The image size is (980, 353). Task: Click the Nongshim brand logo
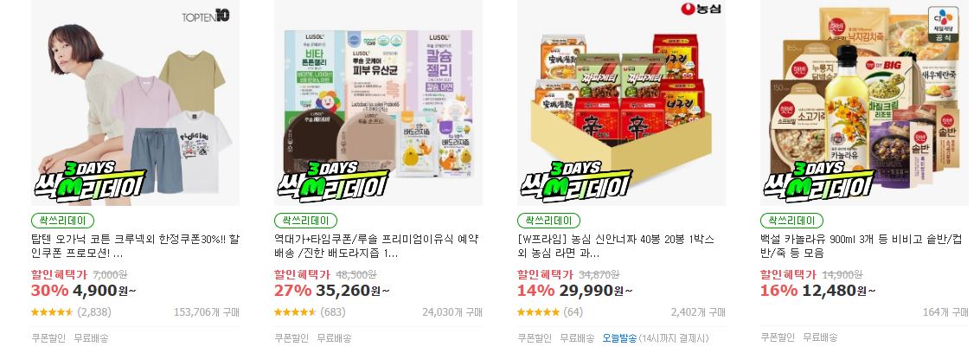[701, 9]
